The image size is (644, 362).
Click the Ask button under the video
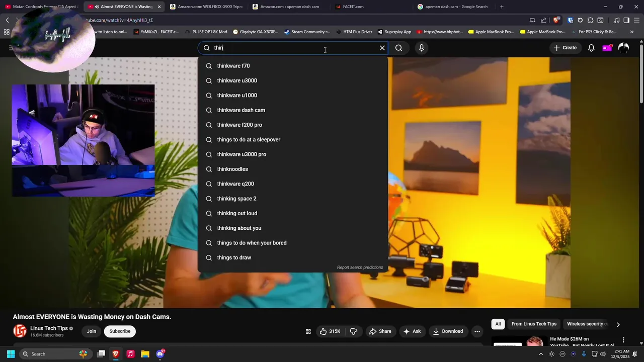[x=412, y=331]
